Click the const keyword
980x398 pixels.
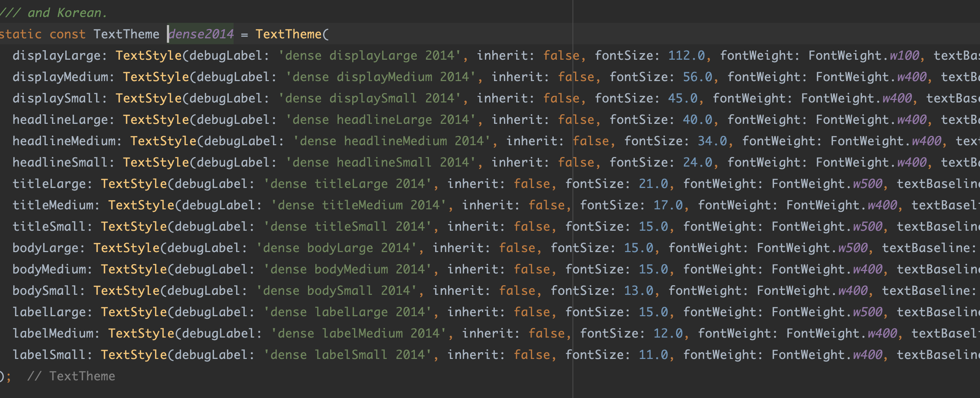67,34
